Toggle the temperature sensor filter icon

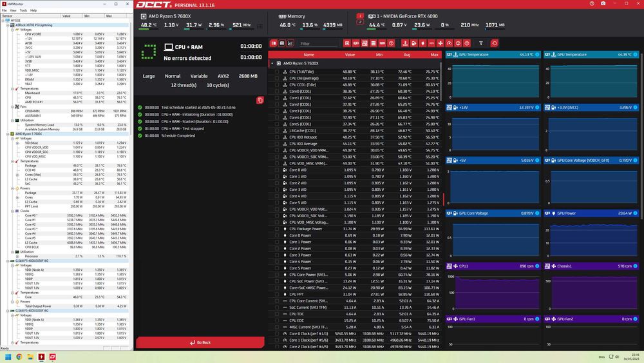(x=405, y=43)
